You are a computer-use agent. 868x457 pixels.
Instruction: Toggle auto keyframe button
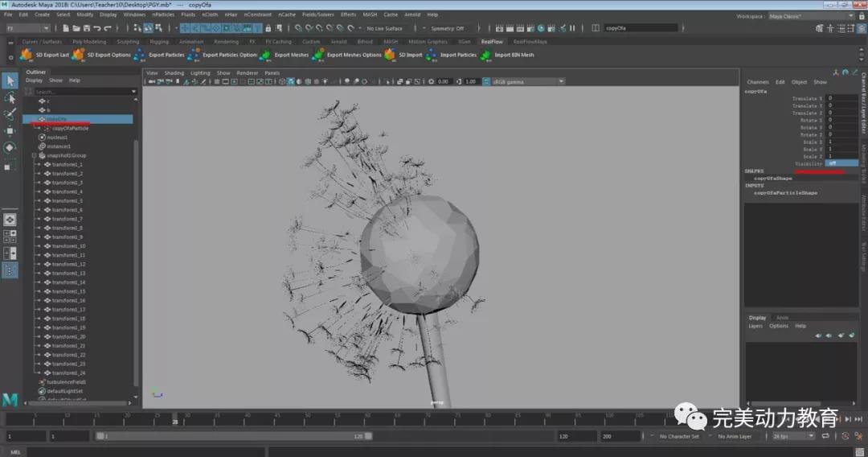coord(844,436)
